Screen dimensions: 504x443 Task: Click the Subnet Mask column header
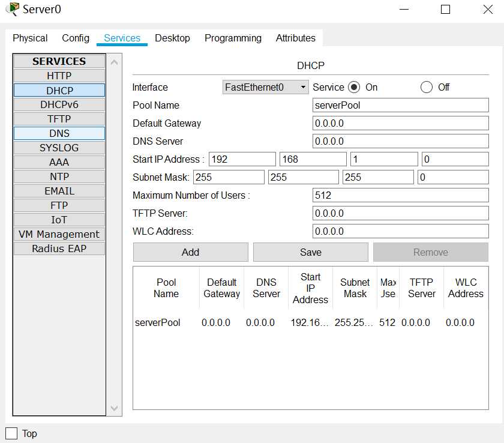coord(355,288)
